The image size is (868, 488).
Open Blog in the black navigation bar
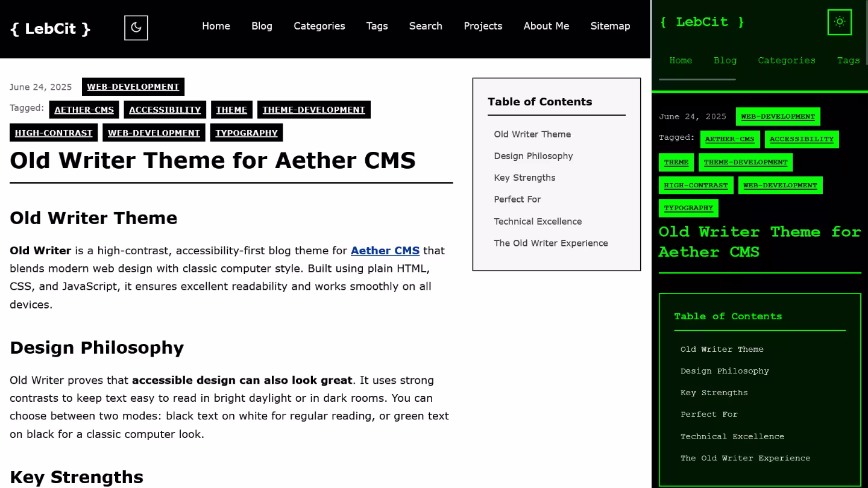[262, 26]
